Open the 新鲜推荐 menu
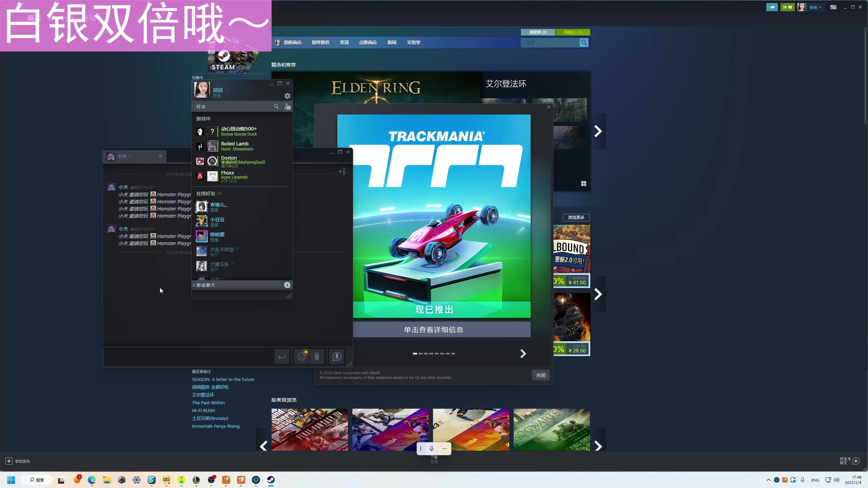Image resolution: width=868 pixels, height=488 pixels. (x=320, y=42)
